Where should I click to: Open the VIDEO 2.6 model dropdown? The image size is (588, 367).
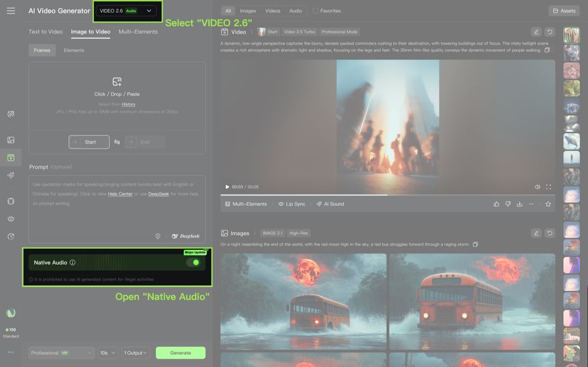coord(126,11)
